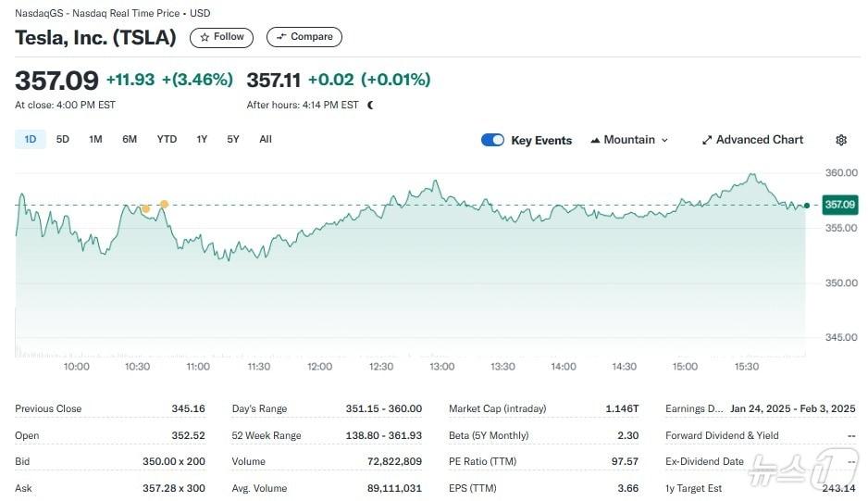Click the Tesla, Inc. (TSLA) title
Image resolution: width=868 pixels, height=501 pixels.
click(x=95, y=37)
